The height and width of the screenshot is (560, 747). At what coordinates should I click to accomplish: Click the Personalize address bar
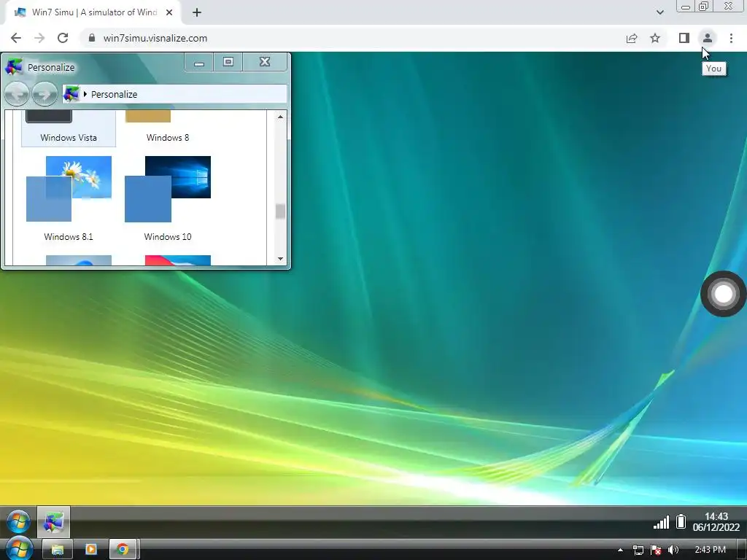tap(175, 94)
